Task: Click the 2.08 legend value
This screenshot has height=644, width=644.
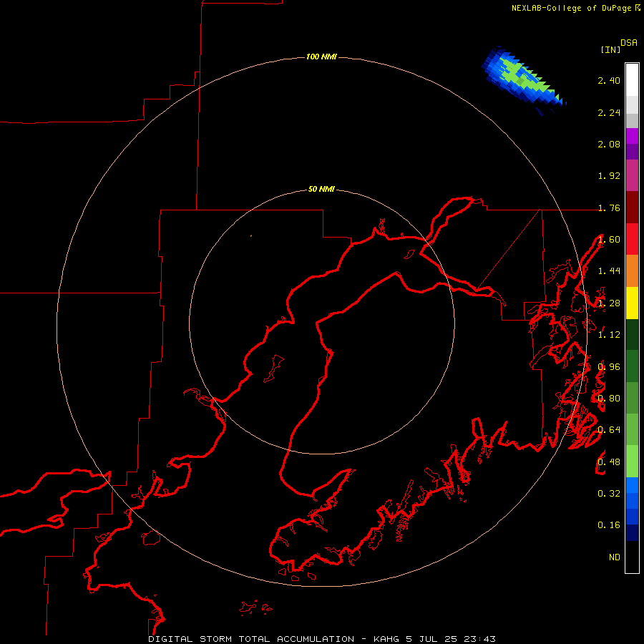Action: pyautogui.click(x=609, y=144)
